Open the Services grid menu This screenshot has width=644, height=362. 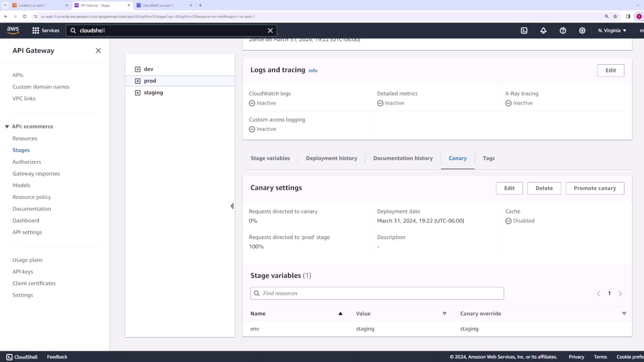(x=46, y=31)
